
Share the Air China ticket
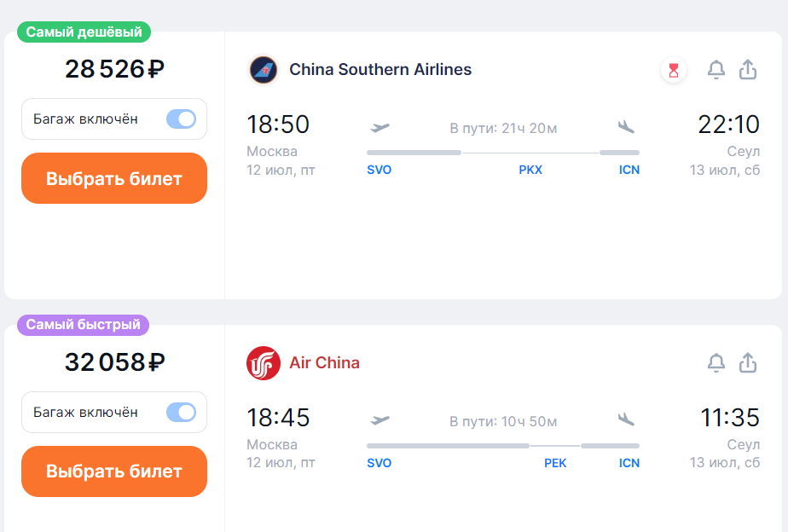click(748, 363)
